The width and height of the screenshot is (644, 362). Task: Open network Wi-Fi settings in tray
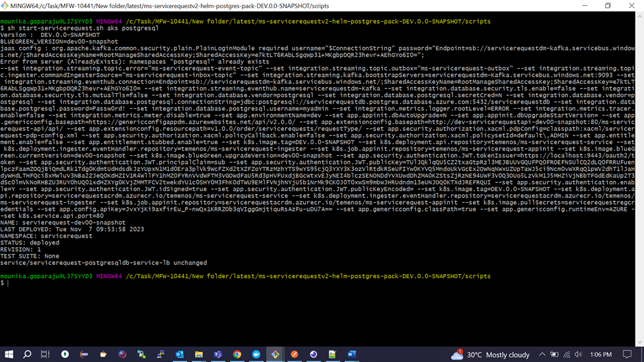567,355
